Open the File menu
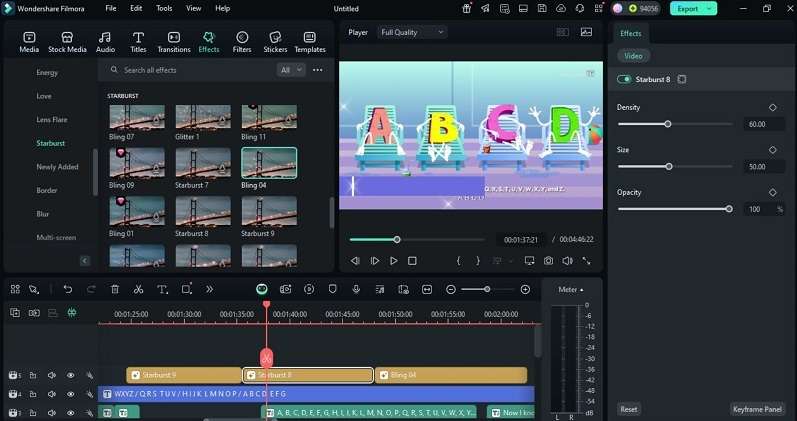 tap(111, 9)
